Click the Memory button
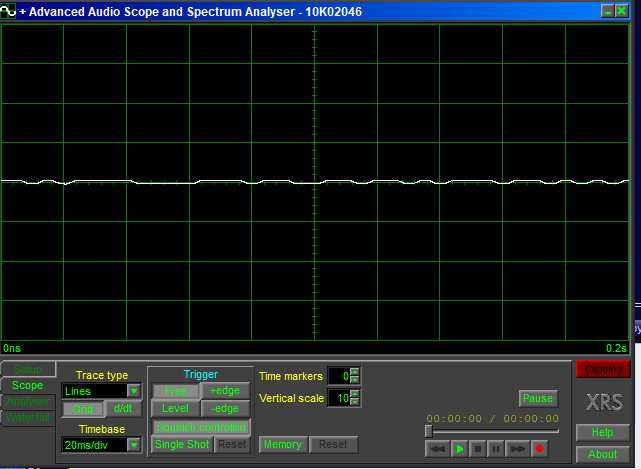The width and height of the screenshot is (641, 469). click(283, 444)
